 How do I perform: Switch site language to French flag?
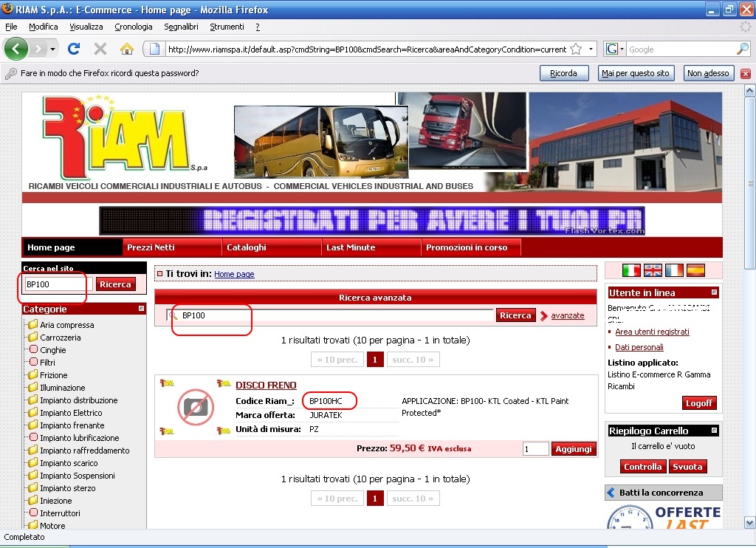(x=674, y=270)
